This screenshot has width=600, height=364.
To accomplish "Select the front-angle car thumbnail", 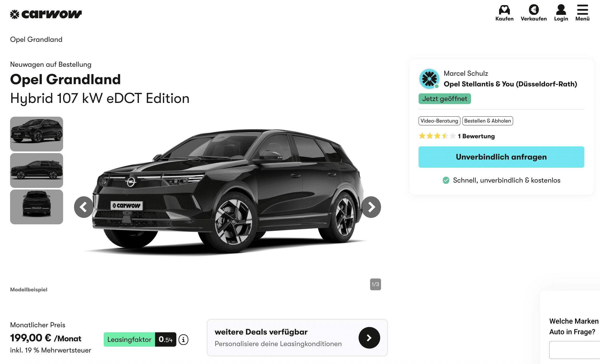I will (36, 134).
